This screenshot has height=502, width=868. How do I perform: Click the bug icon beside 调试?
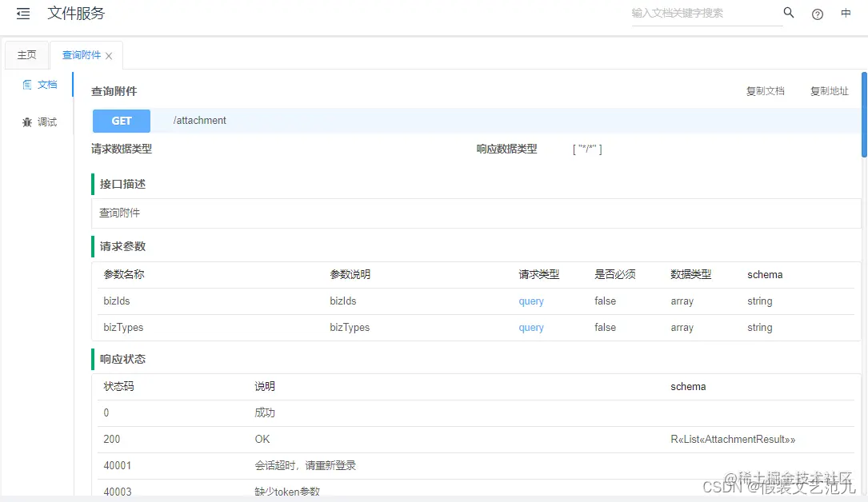coord(26,122)
